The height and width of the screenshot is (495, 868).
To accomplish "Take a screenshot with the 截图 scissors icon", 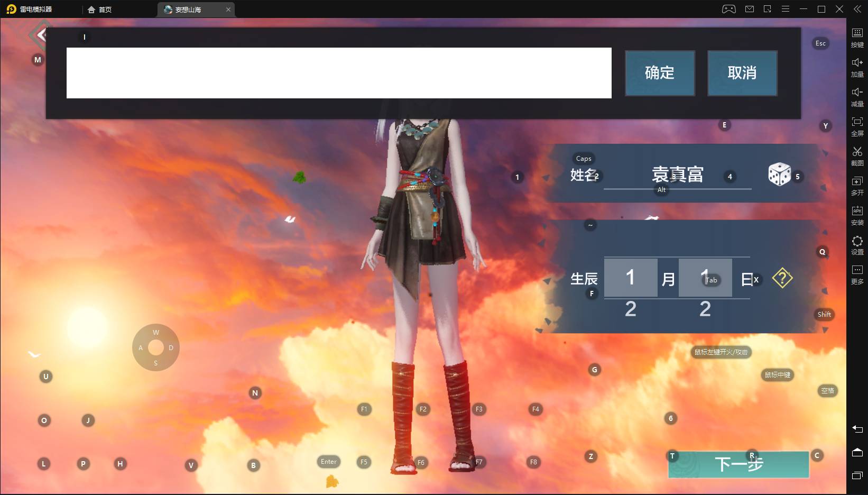I will click(857, 156).
